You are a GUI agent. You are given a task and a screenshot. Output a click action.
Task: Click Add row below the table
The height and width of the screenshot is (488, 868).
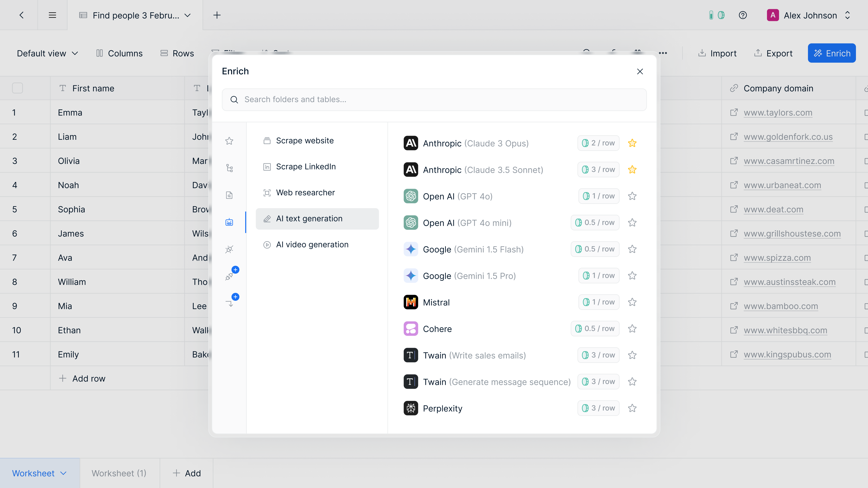tap(82, 379)
